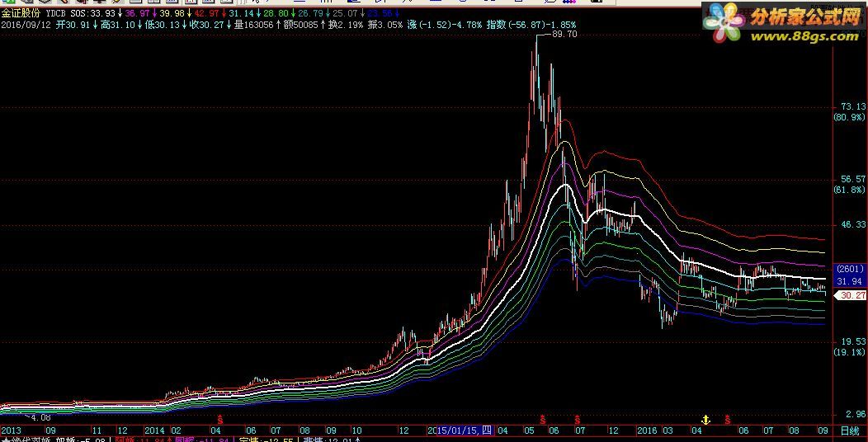868x442 pixels.
Task: Click the leftmost S marker above 2014 04
Action: point(219,418)
